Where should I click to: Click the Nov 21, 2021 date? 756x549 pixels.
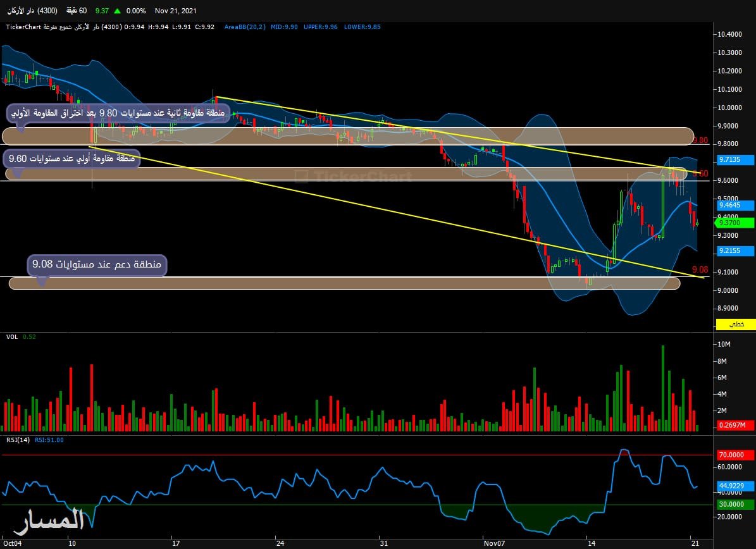point(175,11)
